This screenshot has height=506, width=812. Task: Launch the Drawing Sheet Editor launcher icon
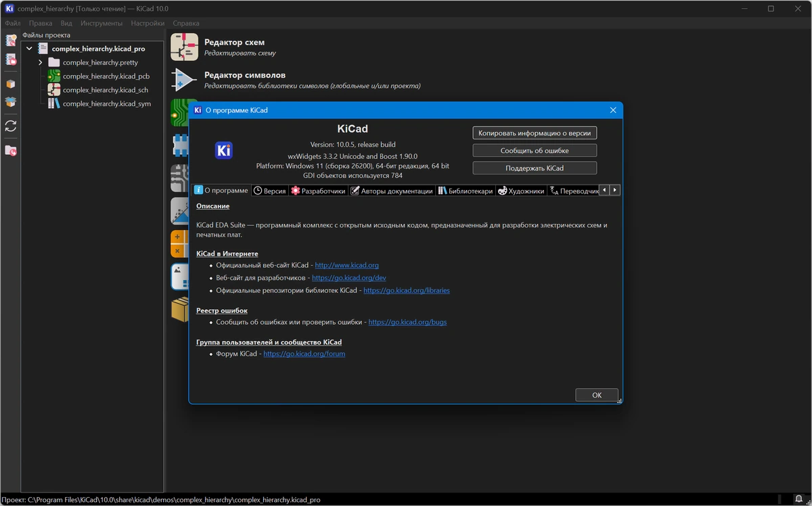point(179,277)
